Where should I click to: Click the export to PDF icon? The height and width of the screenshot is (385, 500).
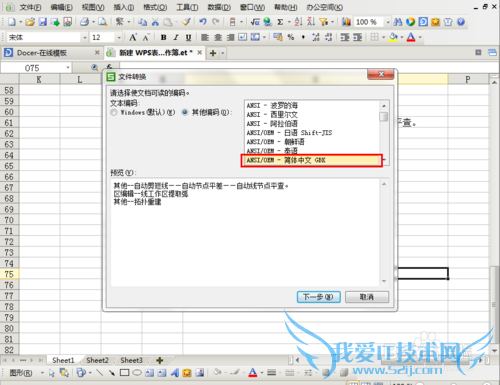pyautogui.click(x=68, y=22)
